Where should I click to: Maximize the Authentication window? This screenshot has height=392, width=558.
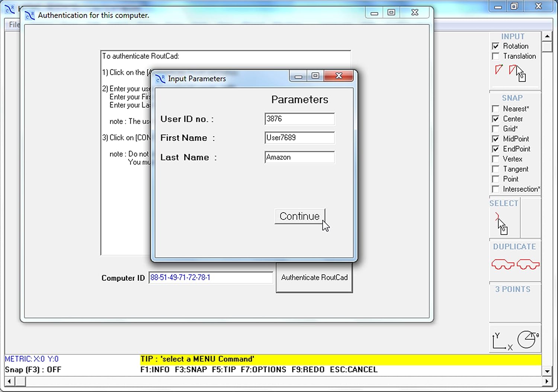[391, 12]
